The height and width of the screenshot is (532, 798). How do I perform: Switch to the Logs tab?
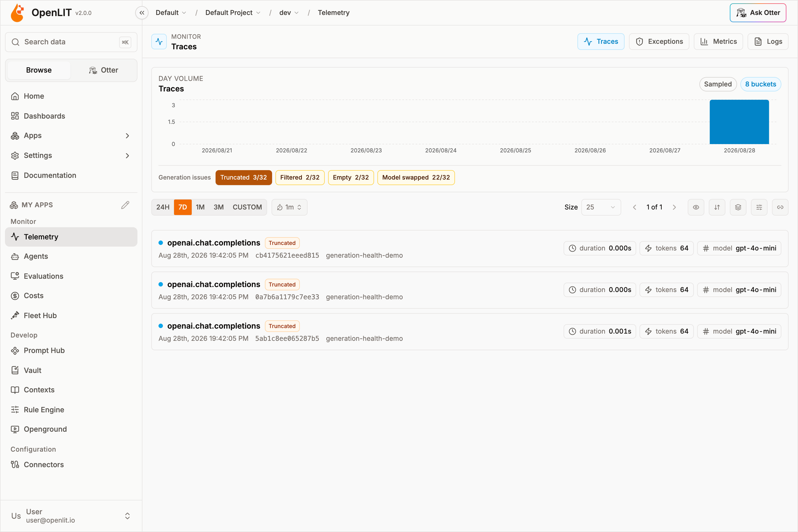768,42
